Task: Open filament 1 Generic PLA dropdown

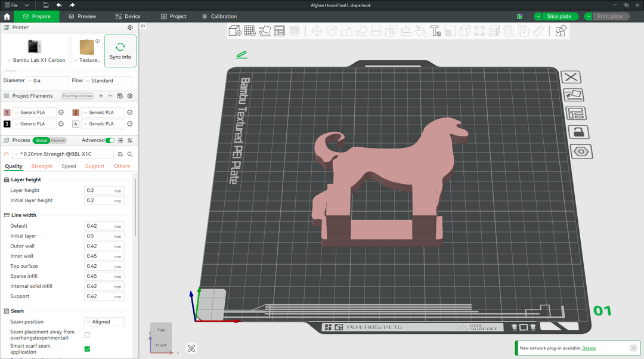Action: 34,112
